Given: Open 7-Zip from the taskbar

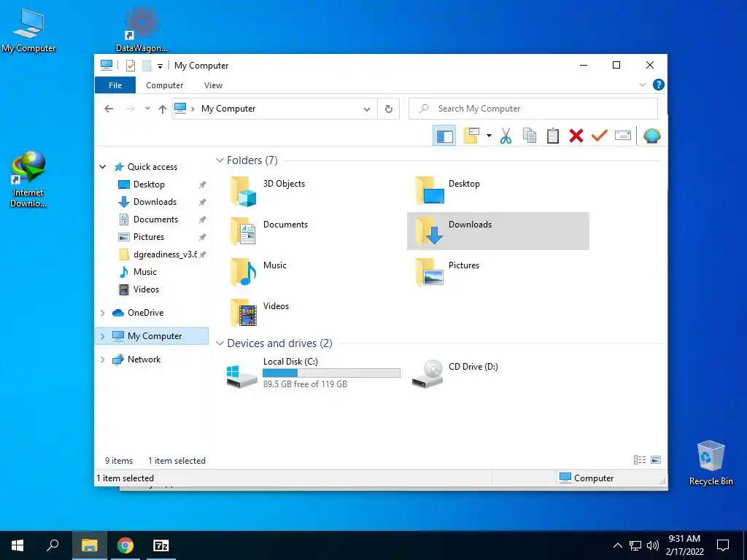Looking at the screenshot, I should pyautogui.click(x=161, y=545).
